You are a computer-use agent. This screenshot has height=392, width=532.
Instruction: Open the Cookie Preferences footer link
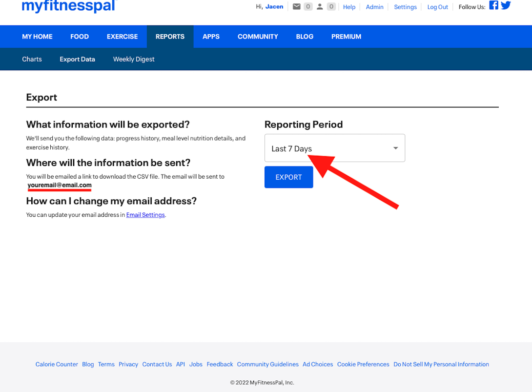[x=363, y=364]
